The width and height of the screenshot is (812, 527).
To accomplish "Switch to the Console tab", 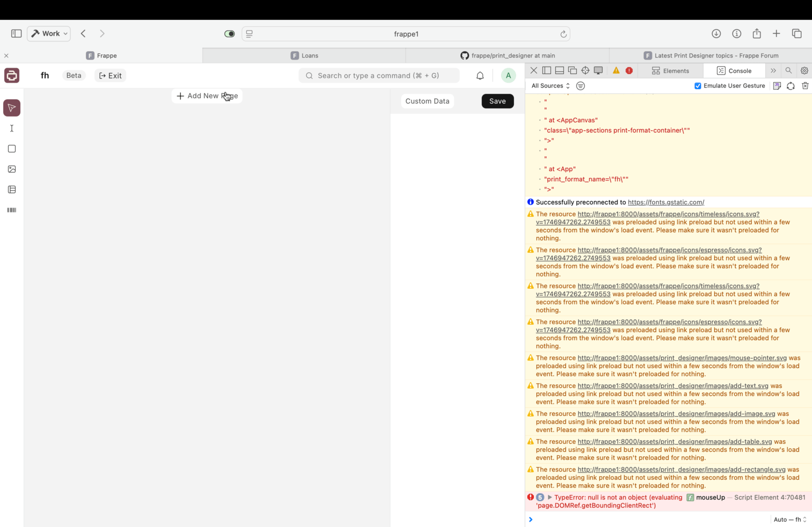I will coord(734,70).
